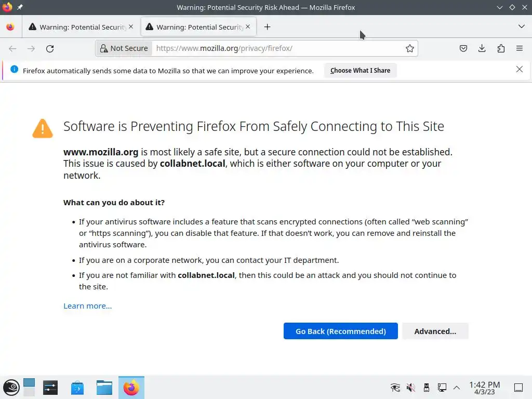Open the Firefox application menu
Viewport: 532px width, 399px height.
click(520, 48)
